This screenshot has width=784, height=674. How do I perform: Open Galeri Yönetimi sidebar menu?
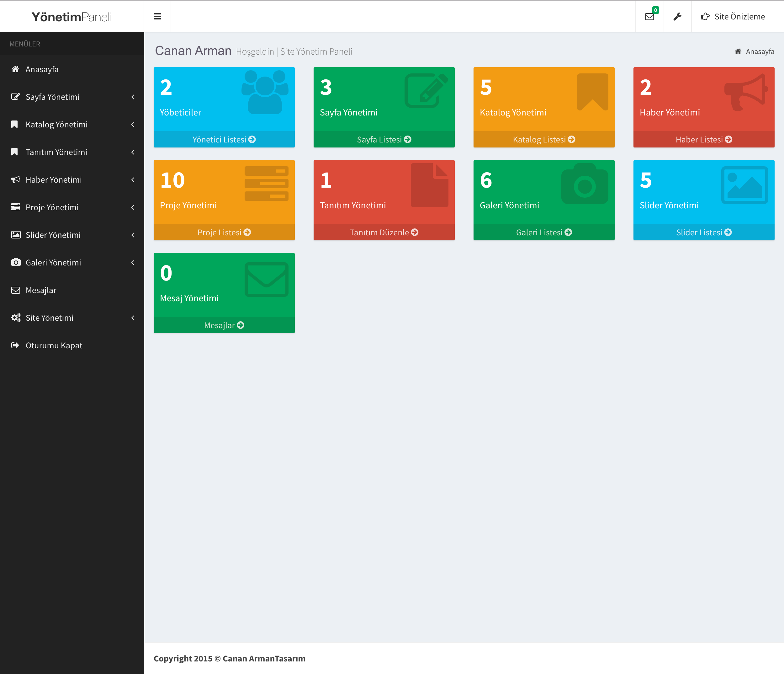(72, 263)
